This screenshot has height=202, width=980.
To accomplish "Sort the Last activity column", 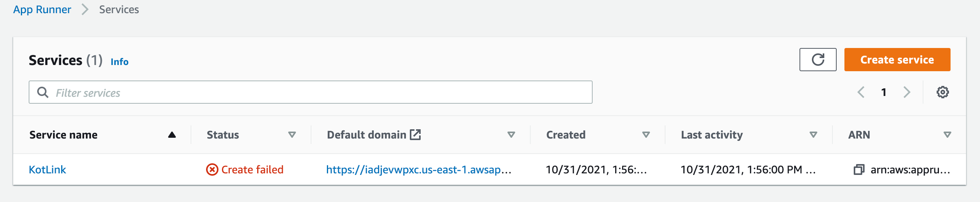I will click(813, 135).
